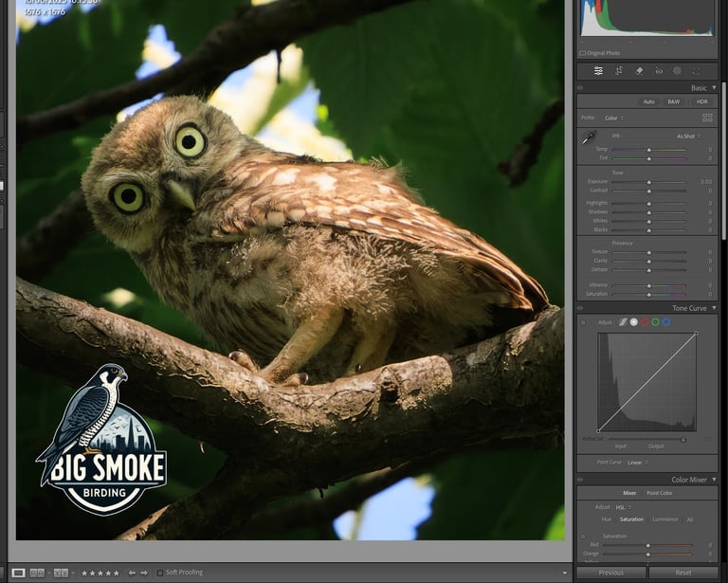This screenshot has width=728, height=583.
Task: Enable the Soft Proofing checkbox
Action: coord(160,574)
